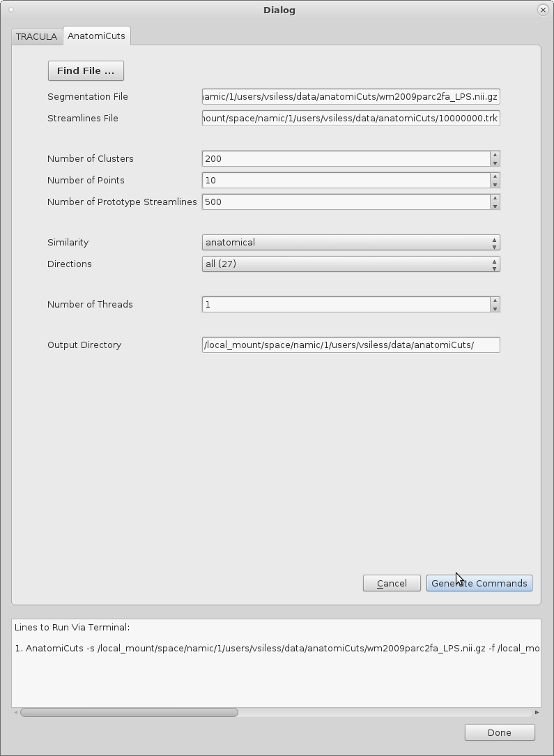The height and width of the screenshot is (756, 554).
Task: Expand the Directions dropdown
Action: [x=351, y=264]
